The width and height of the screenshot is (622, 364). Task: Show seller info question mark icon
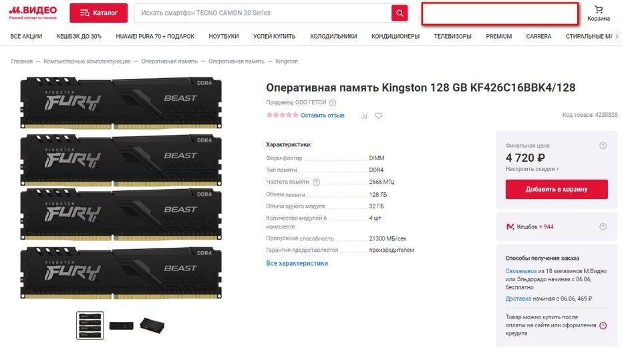(333, 103)
